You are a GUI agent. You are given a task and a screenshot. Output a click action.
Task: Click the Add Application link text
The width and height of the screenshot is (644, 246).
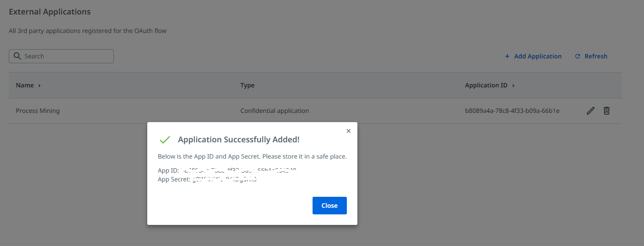pos(538,56)
